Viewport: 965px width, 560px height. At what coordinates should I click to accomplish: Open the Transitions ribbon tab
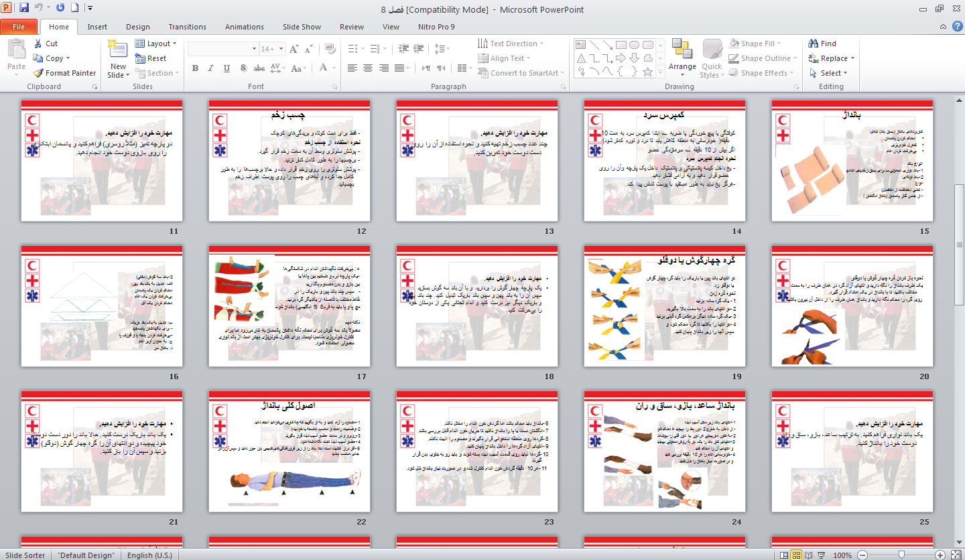coord(188,27)
